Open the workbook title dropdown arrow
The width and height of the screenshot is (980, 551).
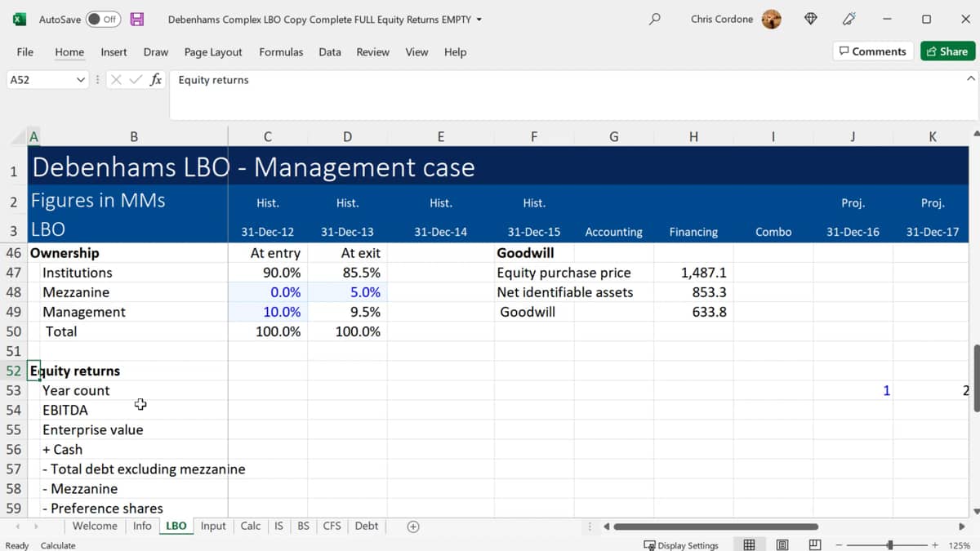(479, 20)
